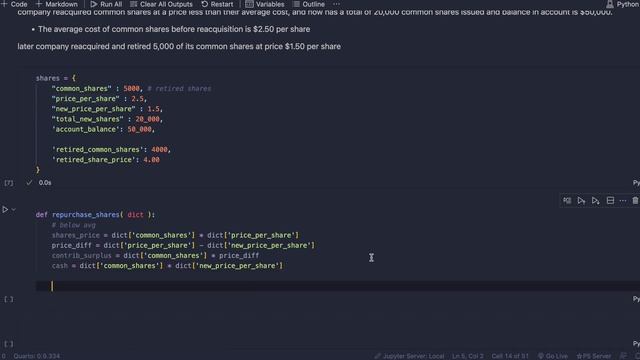Click the success checkmark beside 0.0s
This screenshot has width=640, height=360.
[29, 183]
